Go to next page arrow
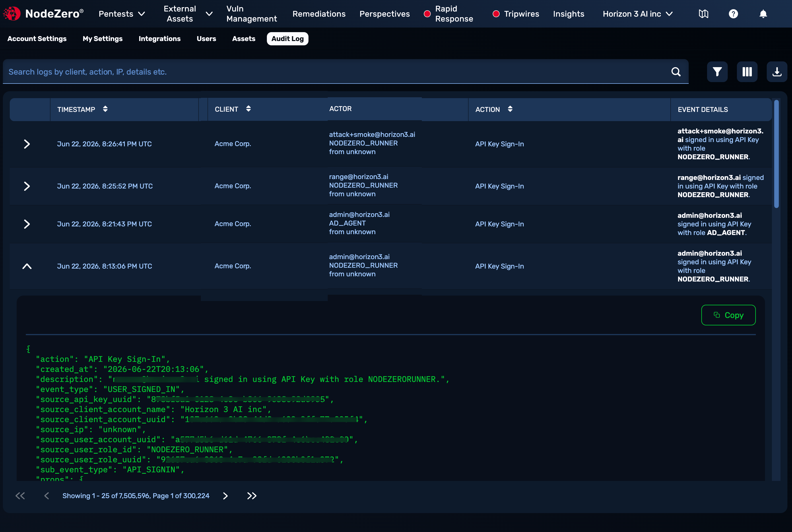The width and height of the screenshot is (792, 532). pyautogui.click(x=225, y=496)
